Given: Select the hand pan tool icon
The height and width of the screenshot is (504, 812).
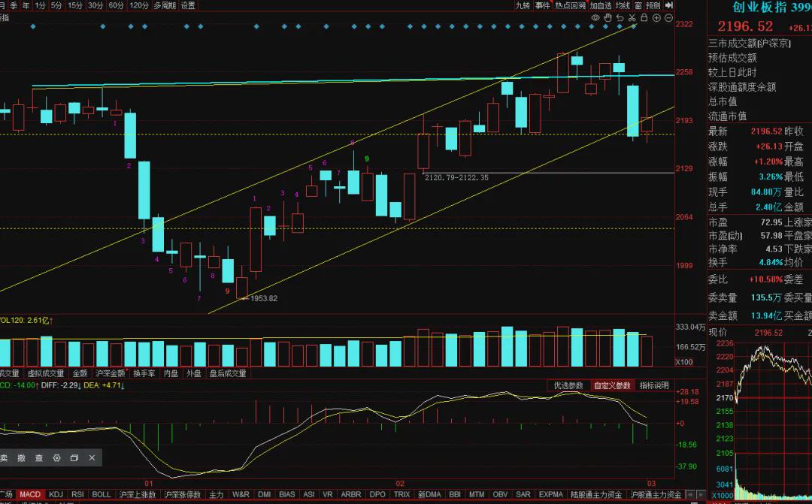Looking at the screenshot, I should 607,18.
